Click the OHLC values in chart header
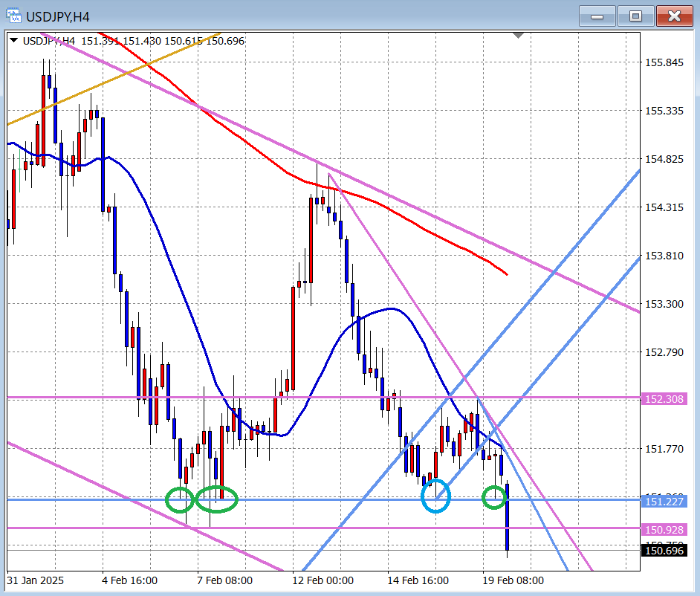 click(163, 41)
